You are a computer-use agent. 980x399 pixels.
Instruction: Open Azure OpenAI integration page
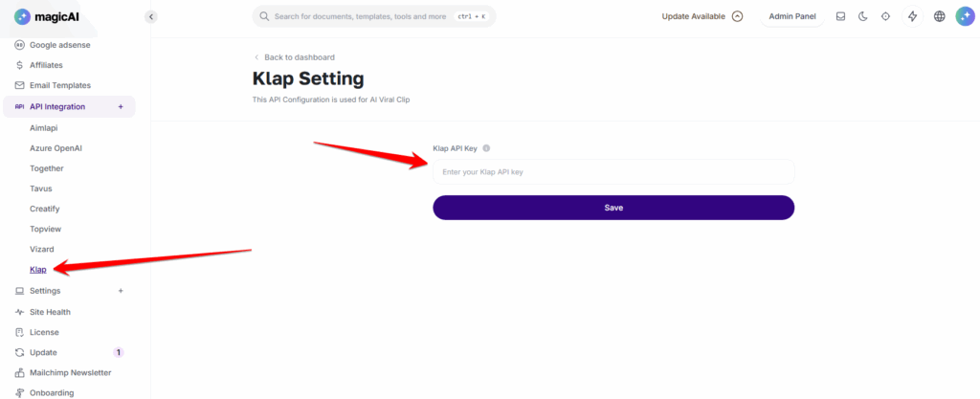[x=56, y=148]
